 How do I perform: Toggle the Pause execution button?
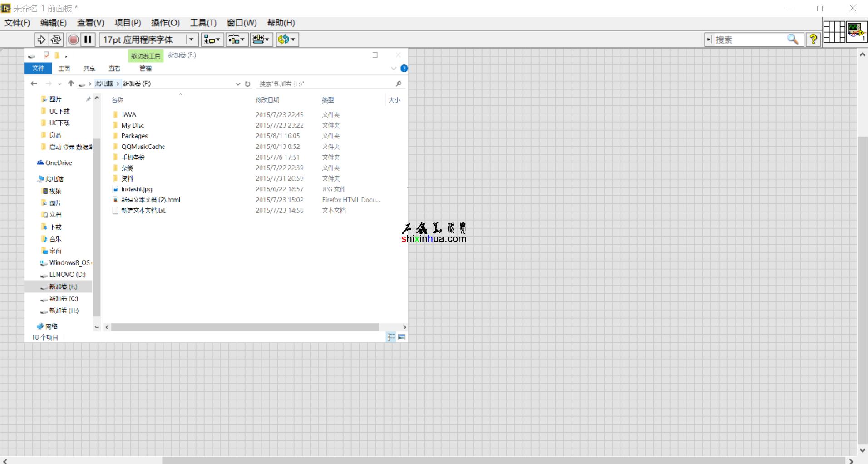point(88,39)
